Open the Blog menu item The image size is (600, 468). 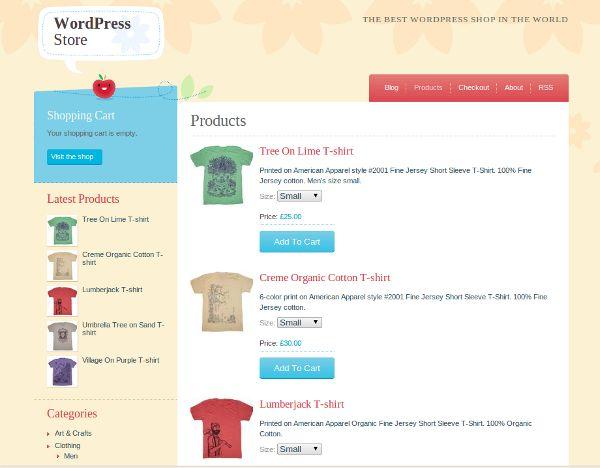click(391, 88)
